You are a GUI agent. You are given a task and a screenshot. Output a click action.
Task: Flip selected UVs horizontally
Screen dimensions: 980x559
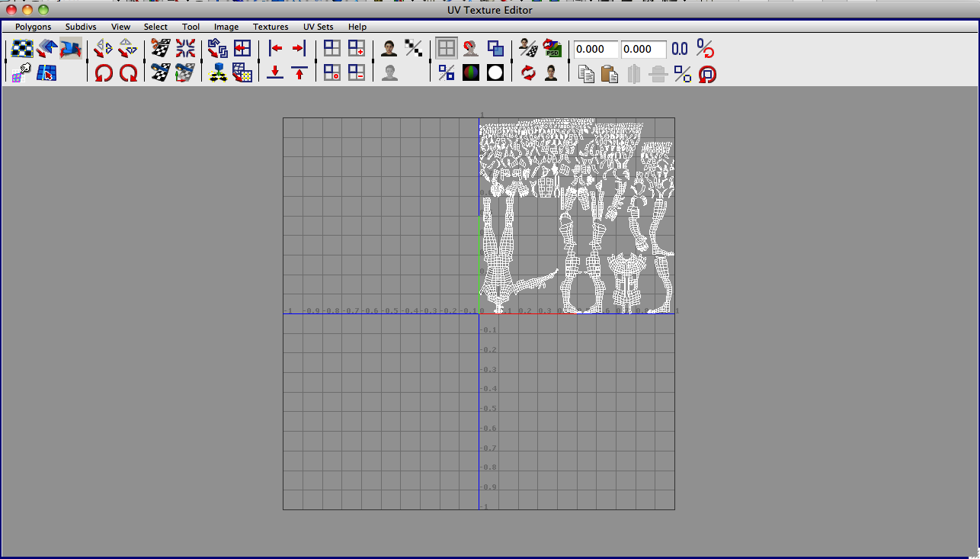(x=104, y=48)
